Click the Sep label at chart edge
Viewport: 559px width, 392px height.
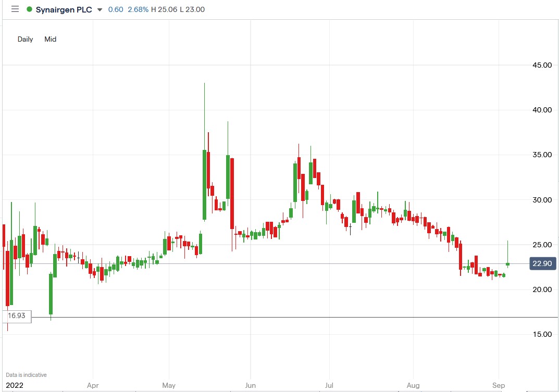coord(499,385)
